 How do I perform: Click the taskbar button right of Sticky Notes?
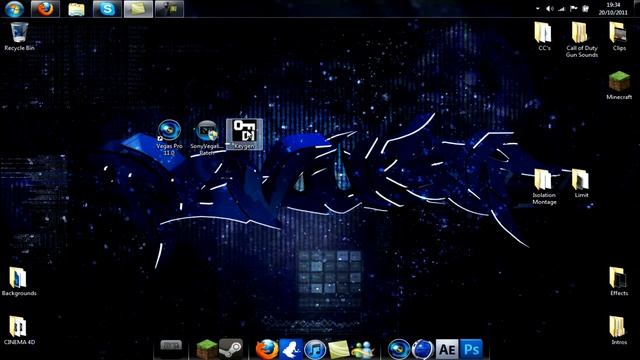169,9
